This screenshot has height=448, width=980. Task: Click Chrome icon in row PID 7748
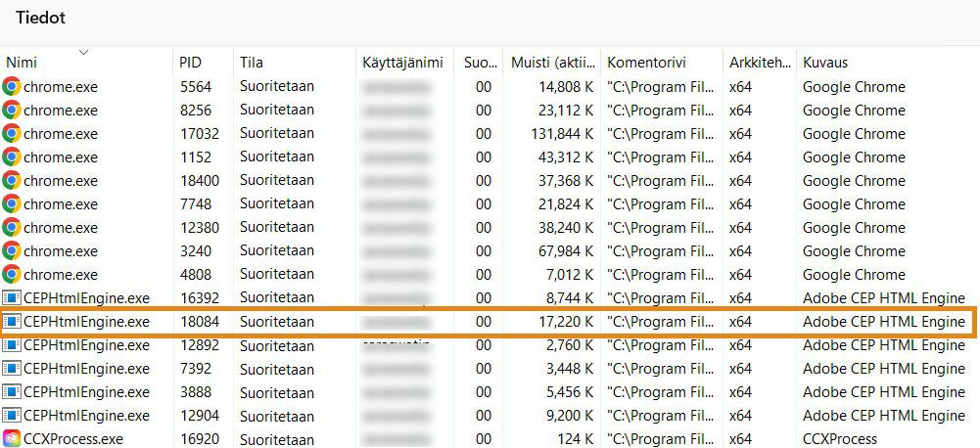(x=11, y=203)
